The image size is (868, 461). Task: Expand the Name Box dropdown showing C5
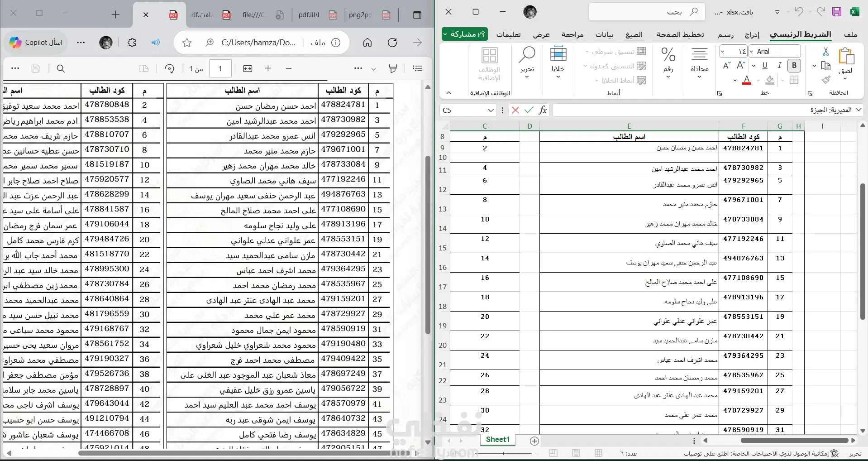491,110
